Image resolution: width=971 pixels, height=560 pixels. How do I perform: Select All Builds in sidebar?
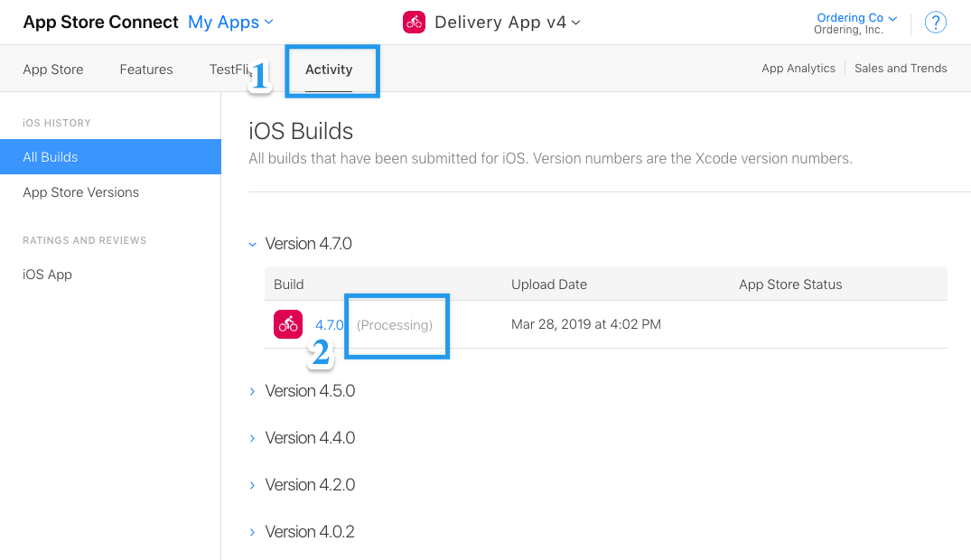tap(110, 157)
